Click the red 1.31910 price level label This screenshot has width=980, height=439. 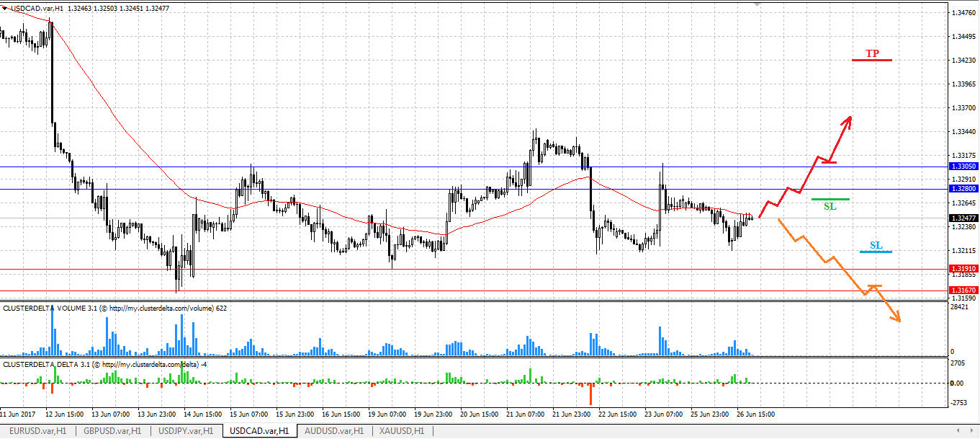click(x=963, y=269)
